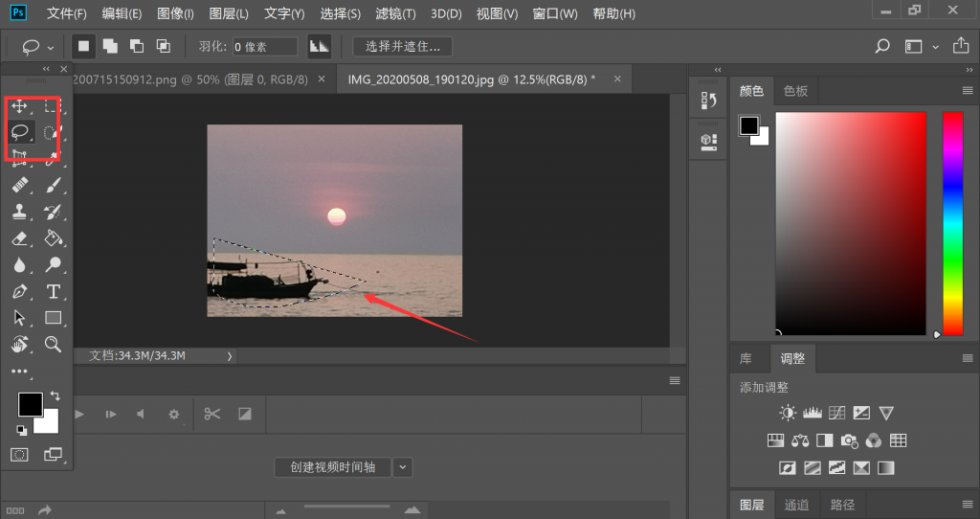This screenshot has width=980, height=519.
Task: Enable Intersect with Selection mode
Action: click(163, 46)
